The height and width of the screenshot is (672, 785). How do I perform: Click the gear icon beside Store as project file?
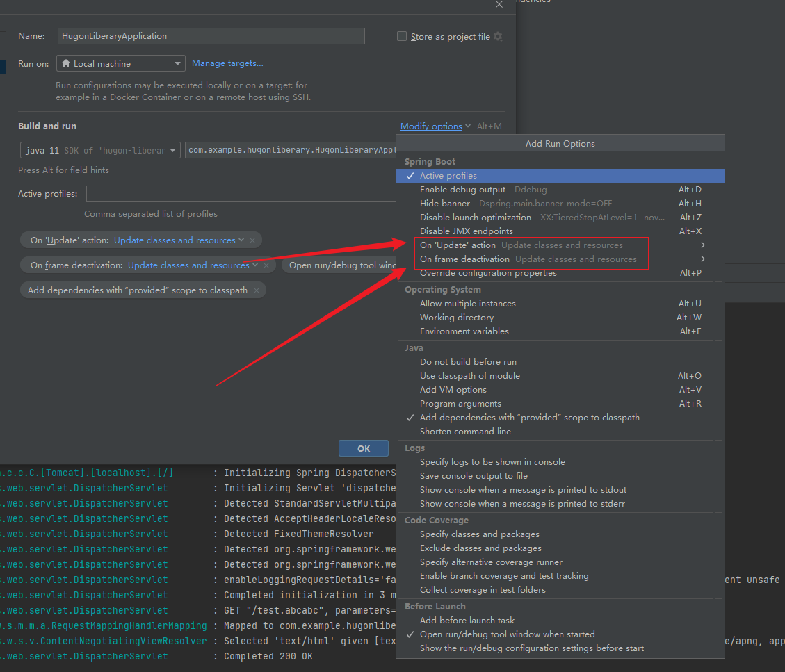[x=498, y=37]
